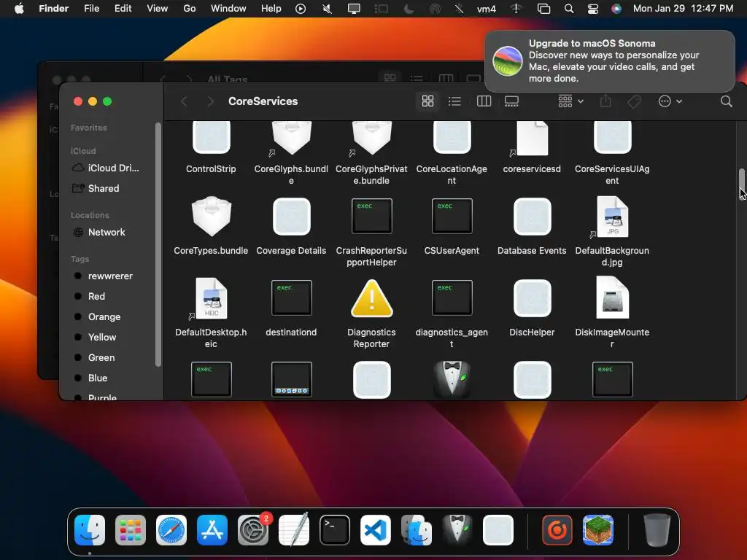
Task: Switch to column view in CoreServices toolbar
Action: click(484, 101)
